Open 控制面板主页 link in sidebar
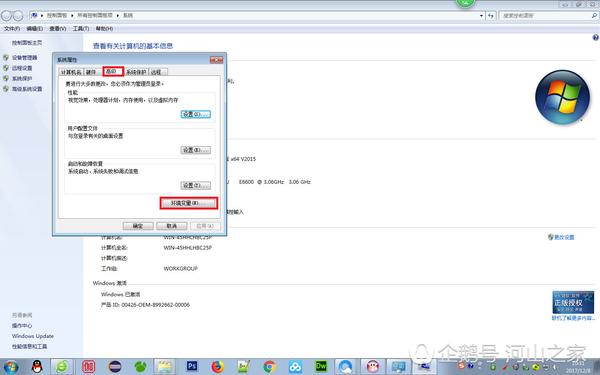Screen dimensions: 600x375 (x=27, y=43)
